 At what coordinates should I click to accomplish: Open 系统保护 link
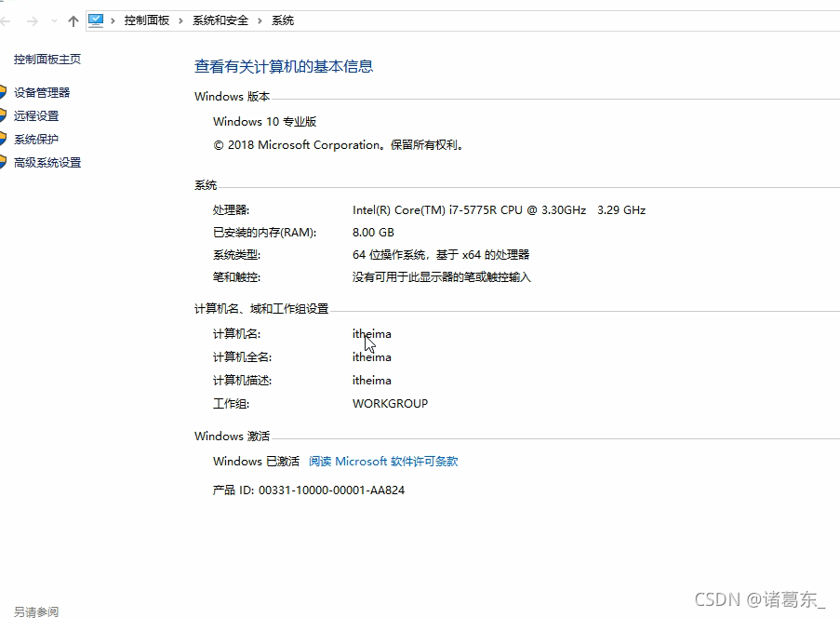click(x=36, y=139)
